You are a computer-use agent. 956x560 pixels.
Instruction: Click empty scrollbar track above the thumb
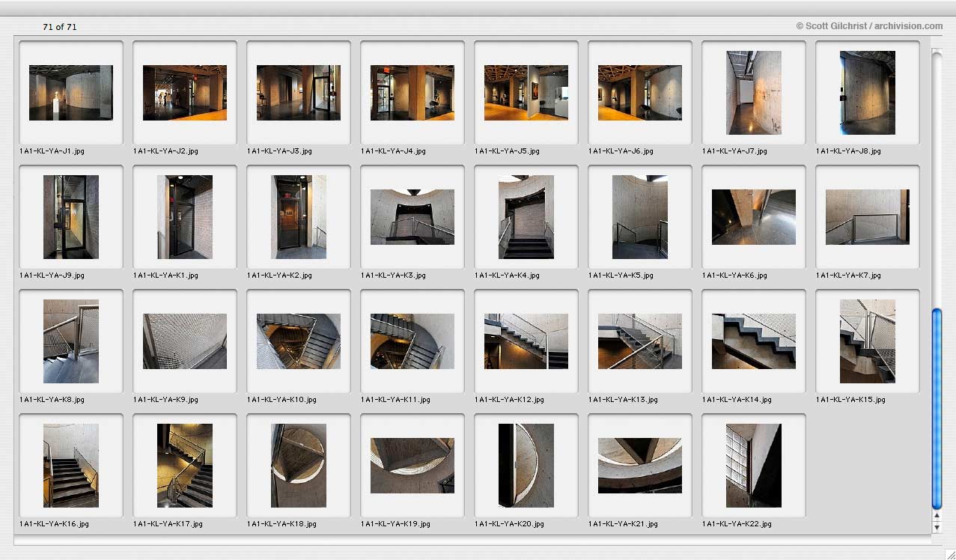937,180
